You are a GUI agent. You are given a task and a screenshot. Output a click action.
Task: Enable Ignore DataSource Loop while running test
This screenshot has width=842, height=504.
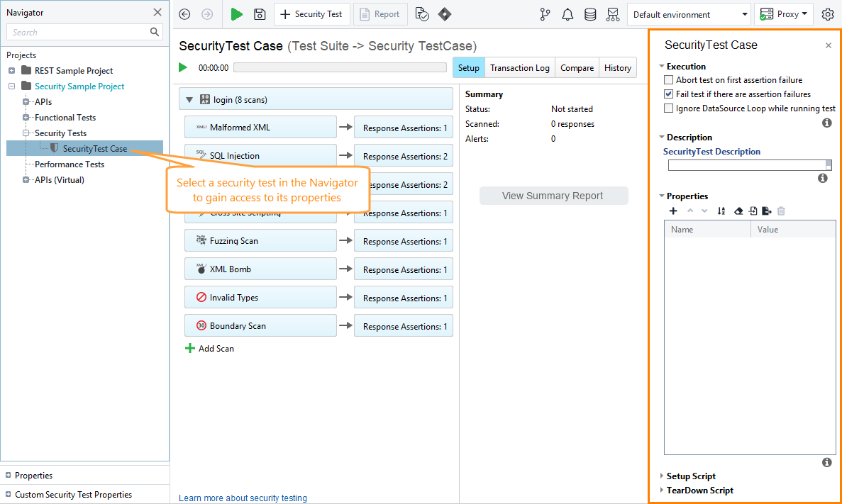point(667,108)
